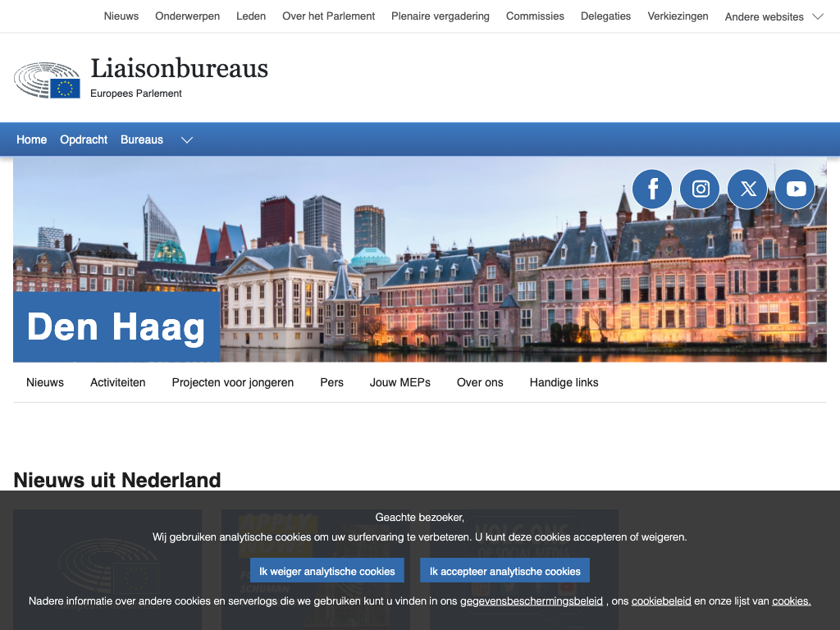Switch to the Jouw MEPs tab
This screenshot has height=630, width=840.
click(400, 382)
